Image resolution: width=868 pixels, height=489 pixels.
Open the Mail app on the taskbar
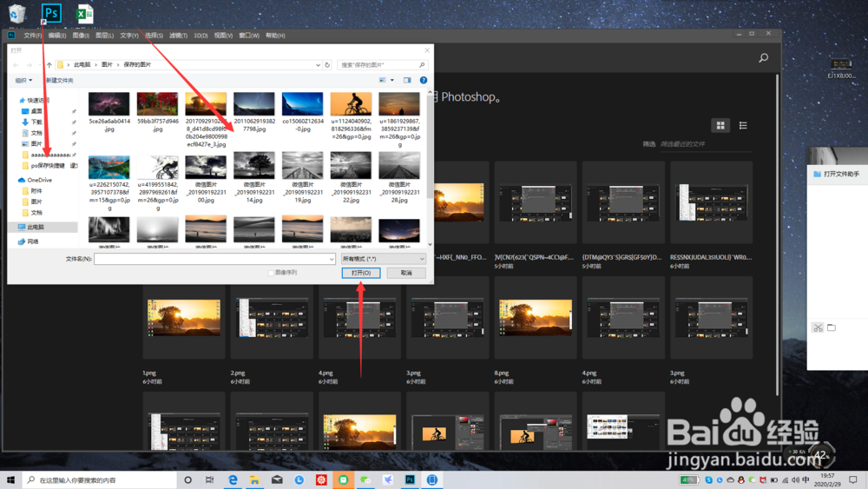(277, 480)
